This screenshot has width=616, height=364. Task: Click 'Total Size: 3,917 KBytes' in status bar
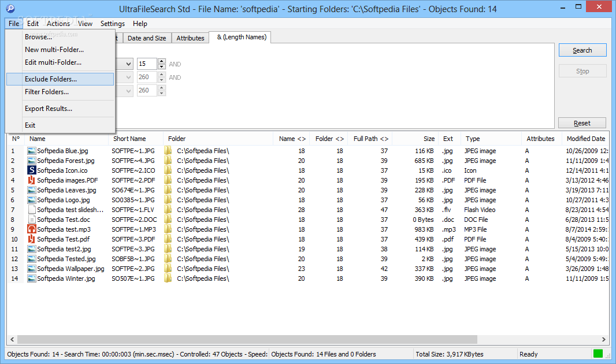click(x=450, y=354)
